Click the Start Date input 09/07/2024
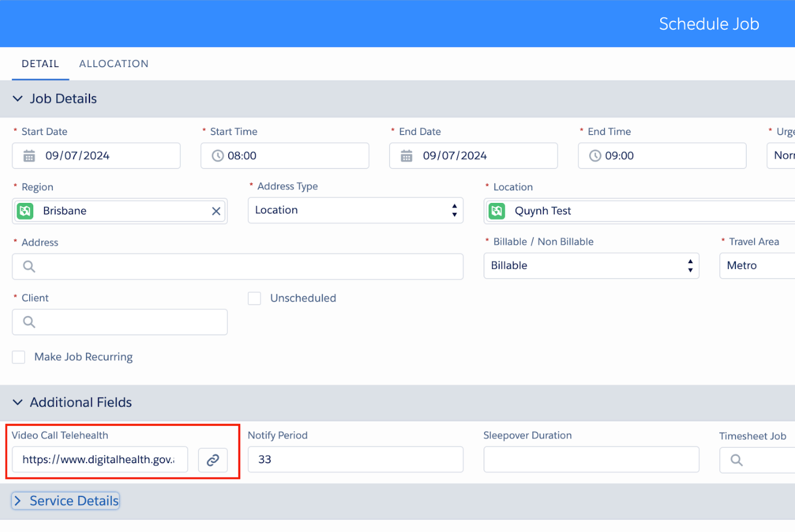The image size is (795, 532). point(96,156)
